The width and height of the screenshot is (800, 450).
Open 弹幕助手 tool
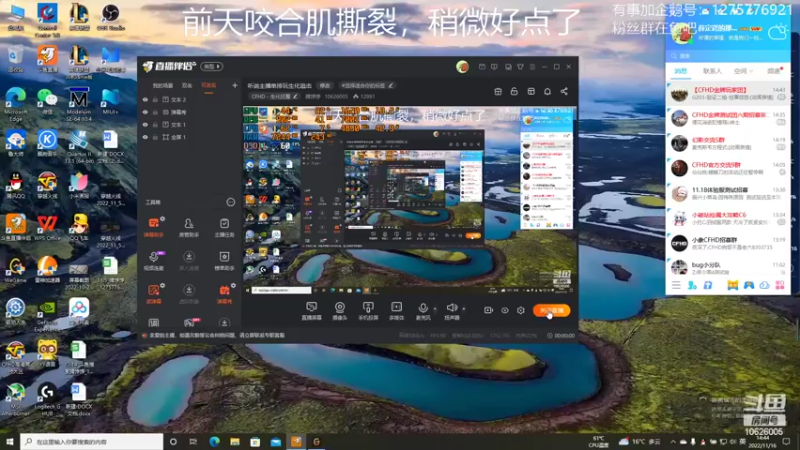click(154, 228)
